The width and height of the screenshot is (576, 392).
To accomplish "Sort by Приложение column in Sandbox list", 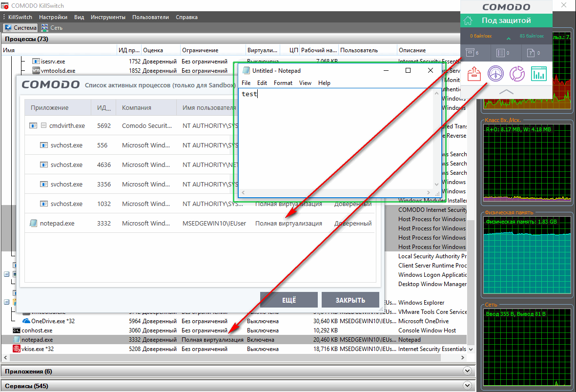I will pos(58,108).
